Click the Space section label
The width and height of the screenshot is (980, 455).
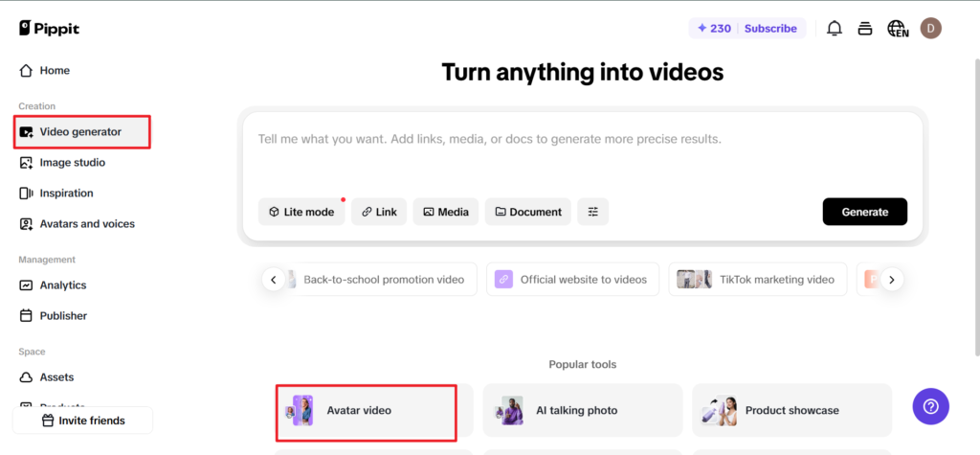coord(32,352)
